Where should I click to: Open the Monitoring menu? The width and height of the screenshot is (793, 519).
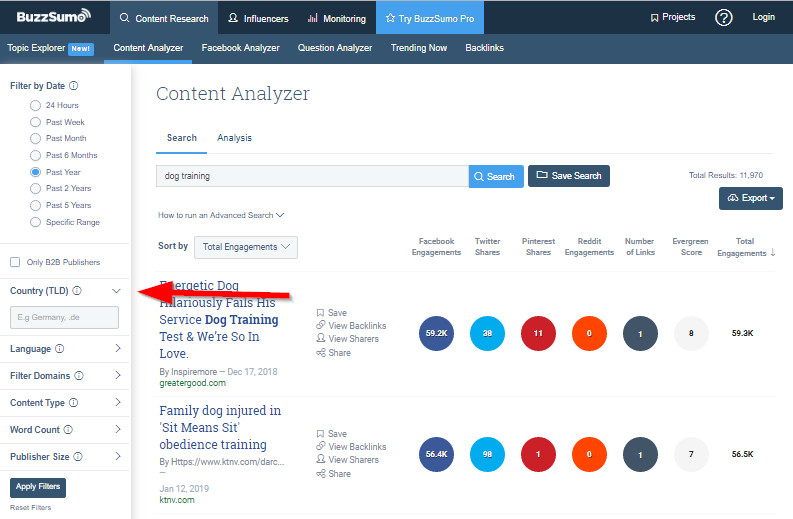[336, 18]
